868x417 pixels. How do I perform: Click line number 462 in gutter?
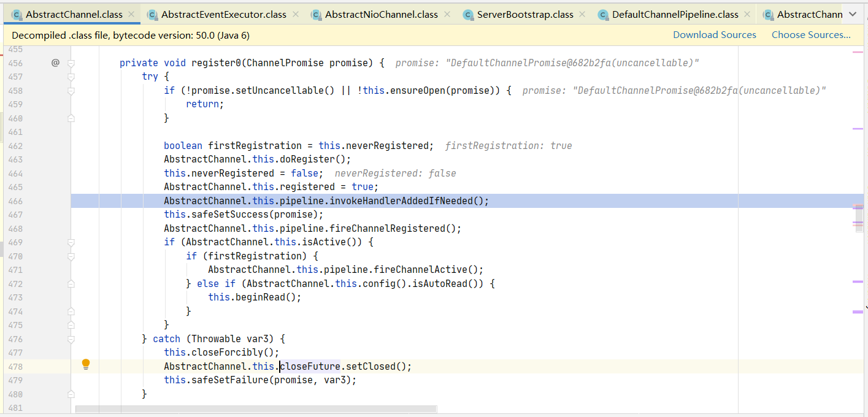(15, 146)
